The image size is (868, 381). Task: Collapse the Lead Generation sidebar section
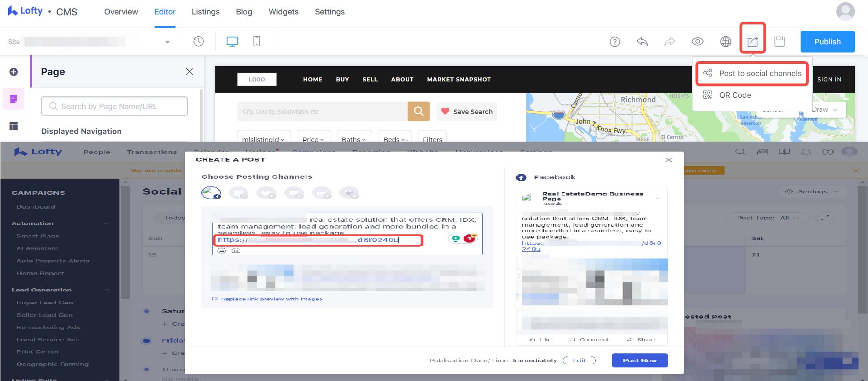coord(107,290)
